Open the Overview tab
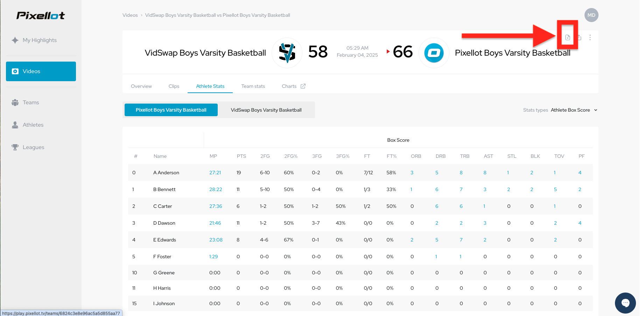Screen dimensions: 644x316 pos(141,86)
